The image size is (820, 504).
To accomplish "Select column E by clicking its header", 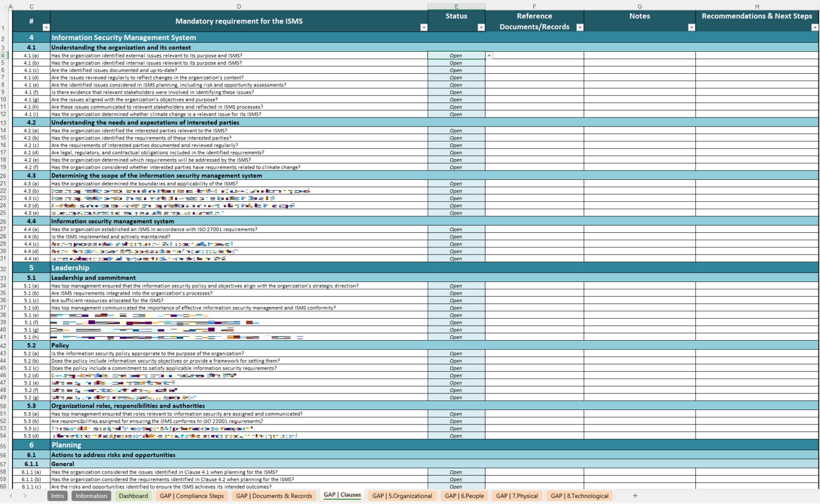I will (456, 6).
